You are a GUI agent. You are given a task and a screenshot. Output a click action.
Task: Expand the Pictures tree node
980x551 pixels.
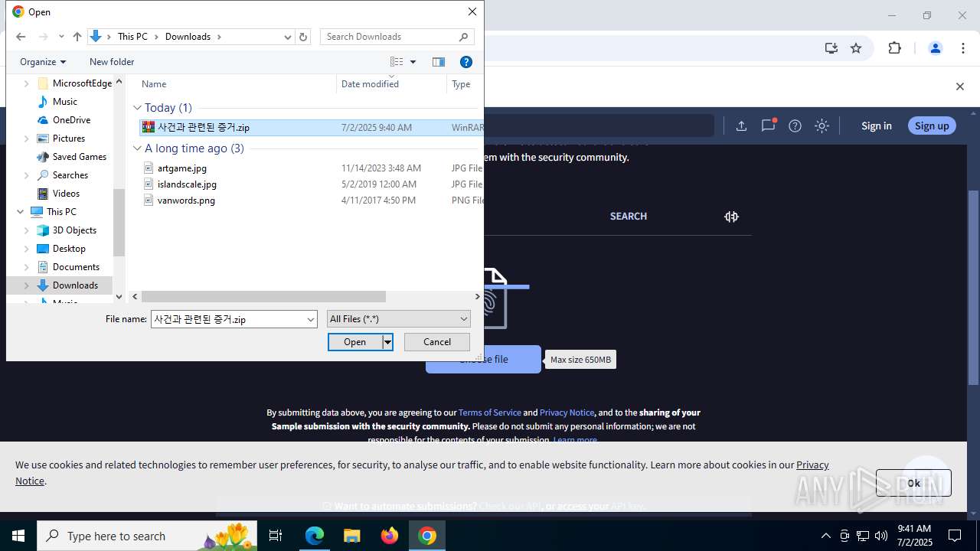[26, 139]
